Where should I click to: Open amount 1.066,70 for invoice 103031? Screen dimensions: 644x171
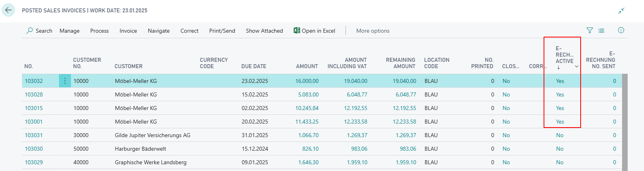coord(308,135)
